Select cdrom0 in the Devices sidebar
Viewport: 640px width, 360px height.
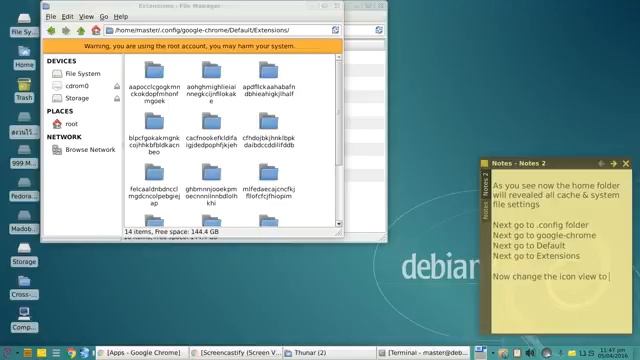click(77, 86)
